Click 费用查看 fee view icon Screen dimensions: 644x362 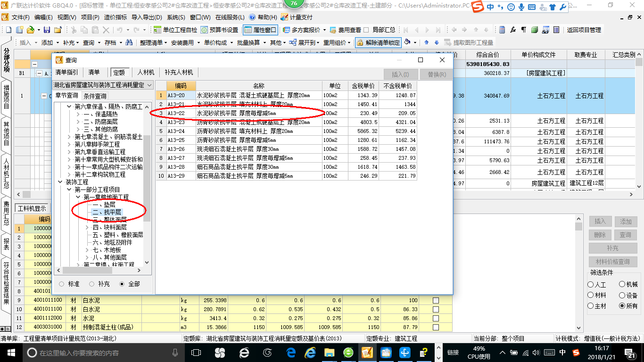click(x=333, y=30)
